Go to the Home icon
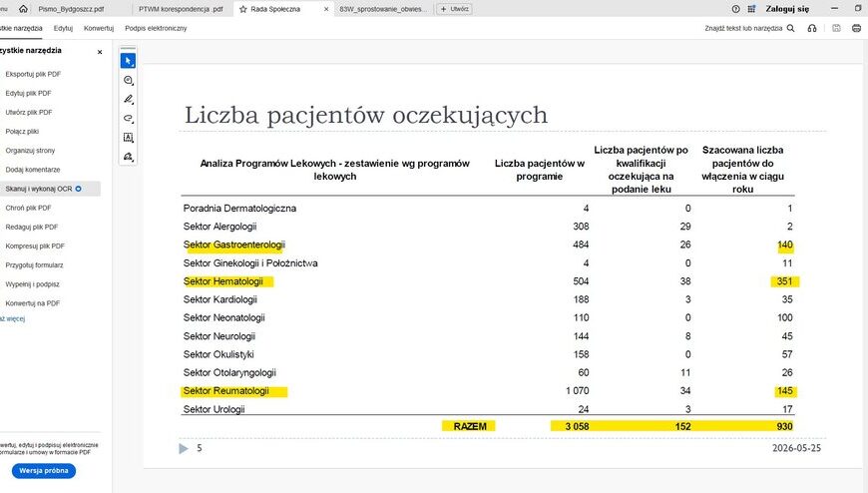Viewport: 868px width, 493px height. coord(23,9)
